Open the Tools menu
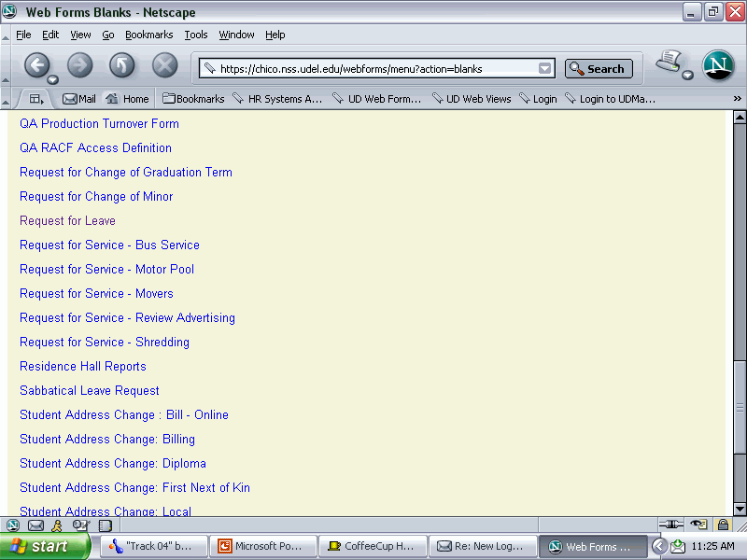 coord(196,35)
